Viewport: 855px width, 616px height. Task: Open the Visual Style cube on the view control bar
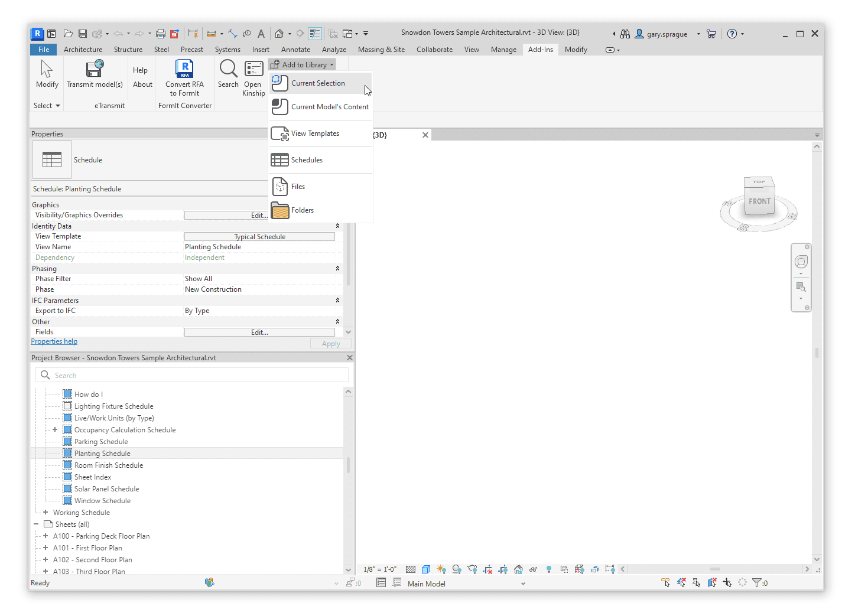(426, 569)
